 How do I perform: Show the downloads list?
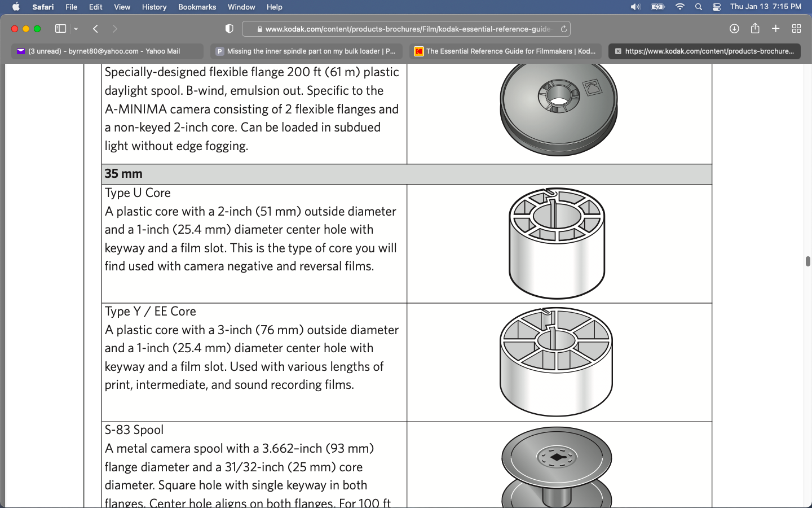pyautogui.click(x=734, y=29)
